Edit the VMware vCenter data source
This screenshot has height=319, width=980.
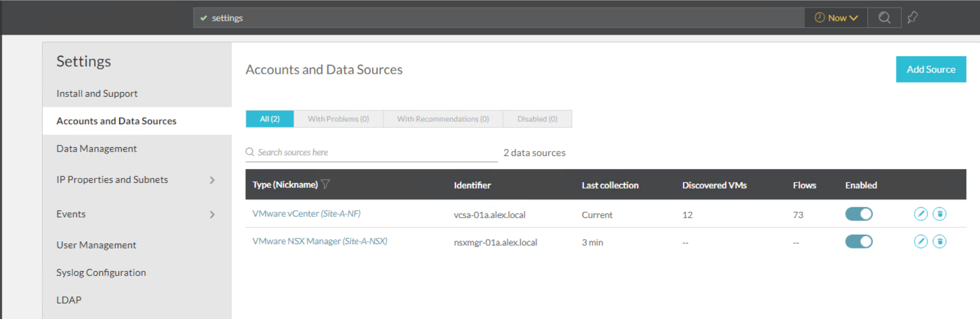pyautogui.click(x=921, y=214)
